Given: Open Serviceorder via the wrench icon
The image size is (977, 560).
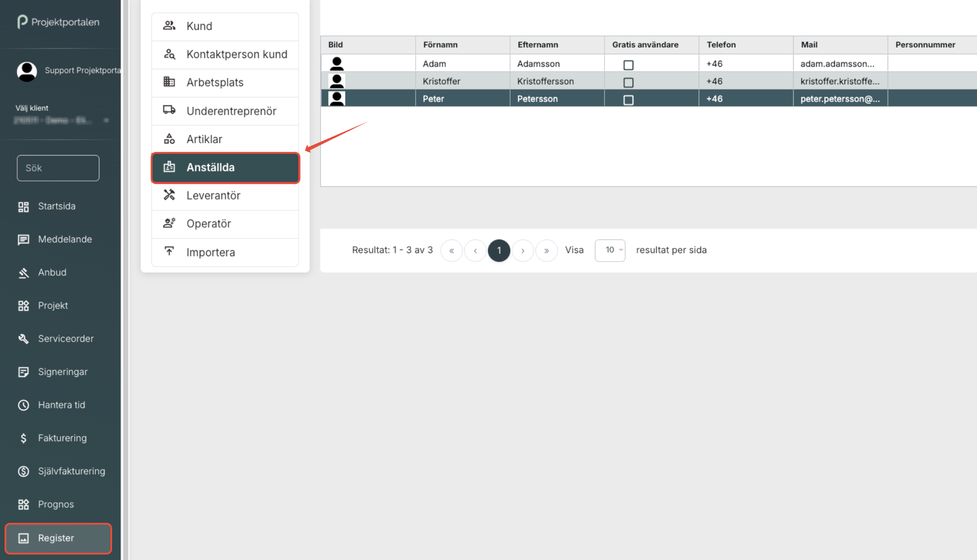Looking at the screenshot, I should point(24,339).
